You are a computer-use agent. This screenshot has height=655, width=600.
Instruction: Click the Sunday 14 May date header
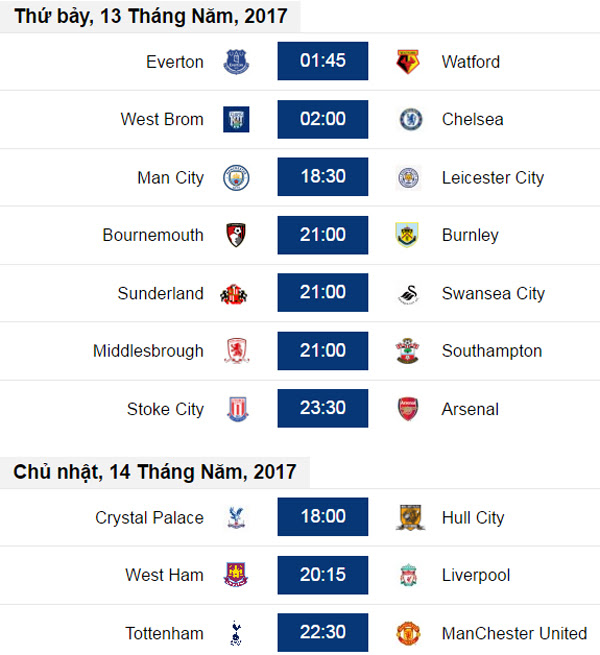[155, 472]
